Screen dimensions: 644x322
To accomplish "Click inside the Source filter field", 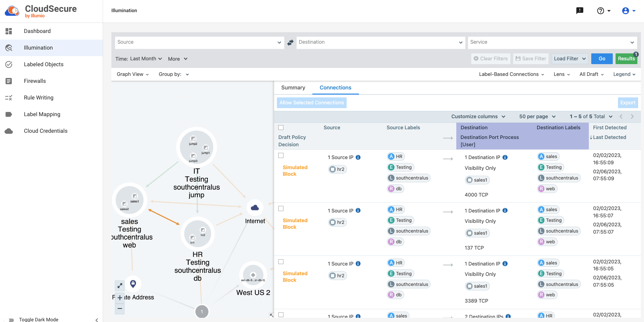I will tap(198, 42).
